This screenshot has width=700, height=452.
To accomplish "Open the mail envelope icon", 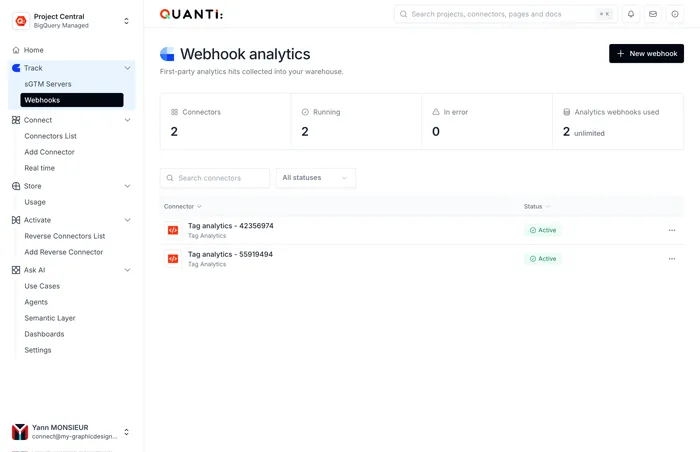I will click(653, 14).
